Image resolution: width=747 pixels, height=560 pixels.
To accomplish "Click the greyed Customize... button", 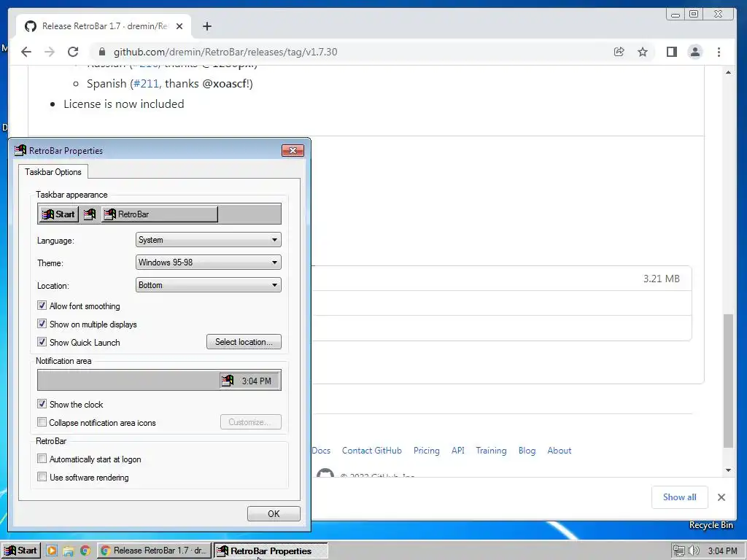I will 251,422.
